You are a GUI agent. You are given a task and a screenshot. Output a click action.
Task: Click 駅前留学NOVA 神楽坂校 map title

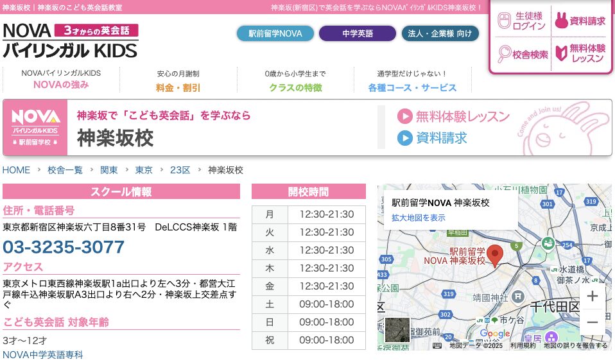pos(440,203)
